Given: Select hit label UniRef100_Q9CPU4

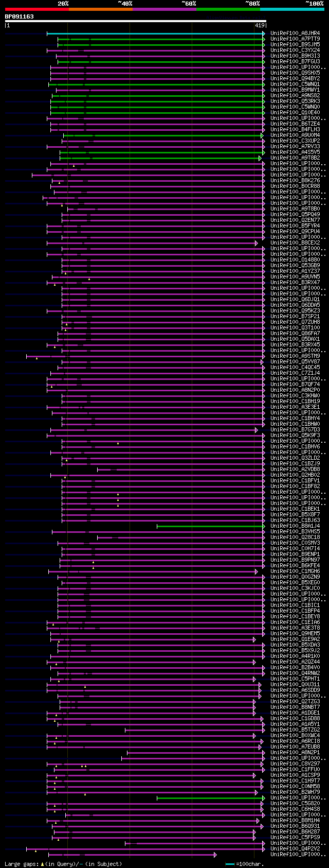Looking at the screenshot, I should click(295, 232).
